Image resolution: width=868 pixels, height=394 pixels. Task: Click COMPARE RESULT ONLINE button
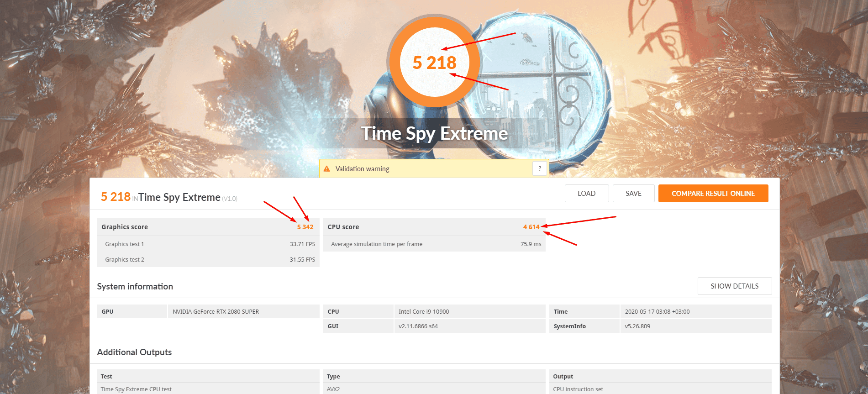713,194
